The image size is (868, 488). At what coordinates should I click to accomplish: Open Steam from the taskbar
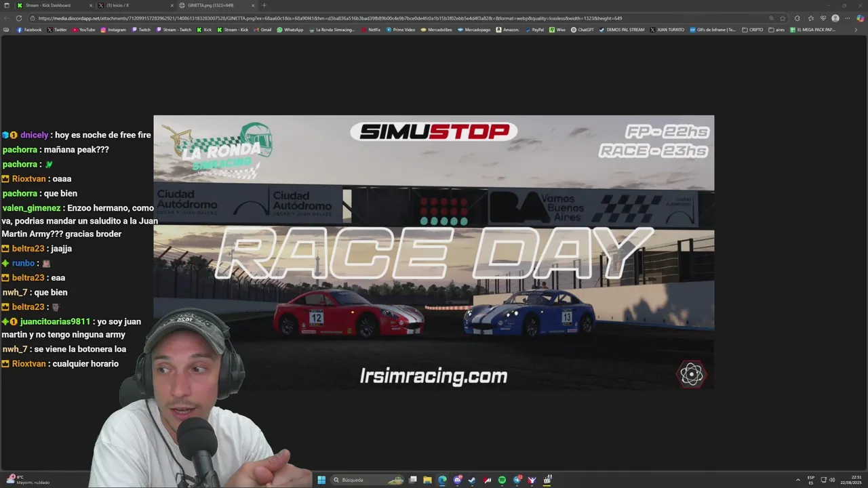click(472, 480)
